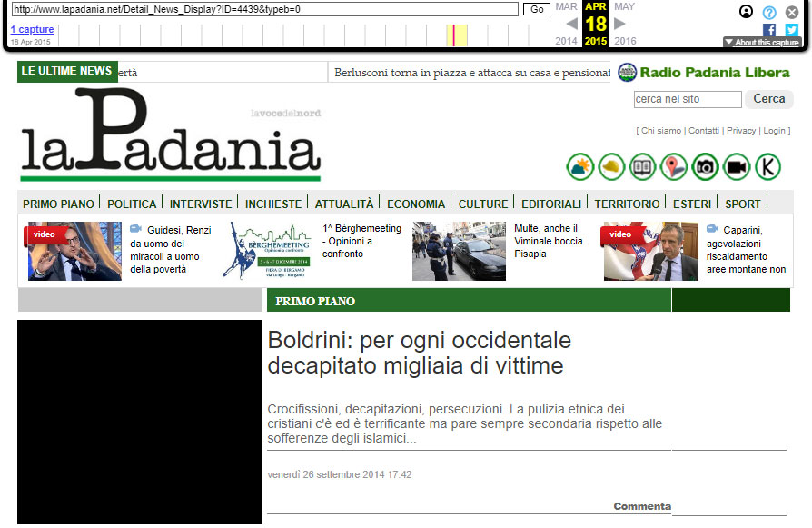
Task: Click the video camera icon beside Guidesi headline
Action: [135, 228]
